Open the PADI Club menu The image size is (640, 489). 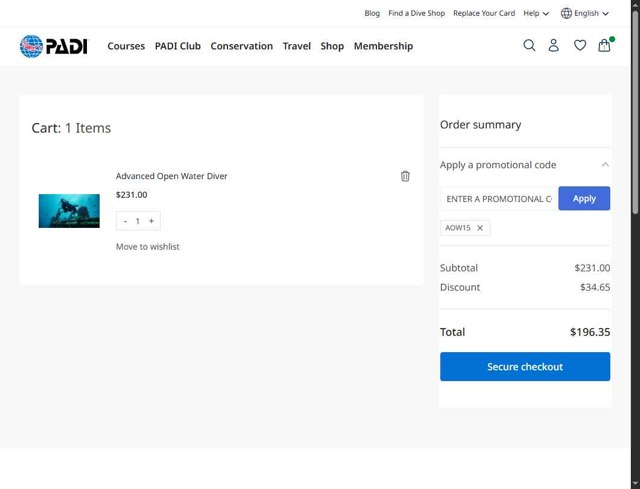pos(178,46)
